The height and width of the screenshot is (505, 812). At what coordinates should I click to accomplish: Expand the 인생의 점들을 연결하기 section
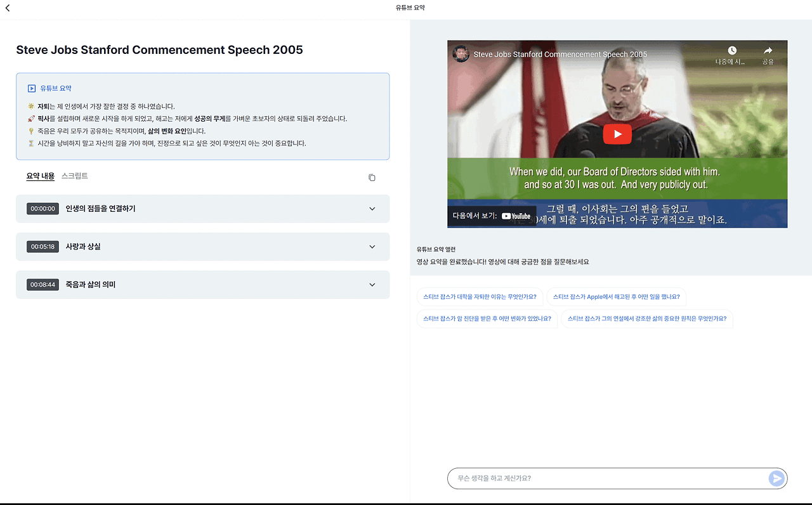click(x=202, y=209)
